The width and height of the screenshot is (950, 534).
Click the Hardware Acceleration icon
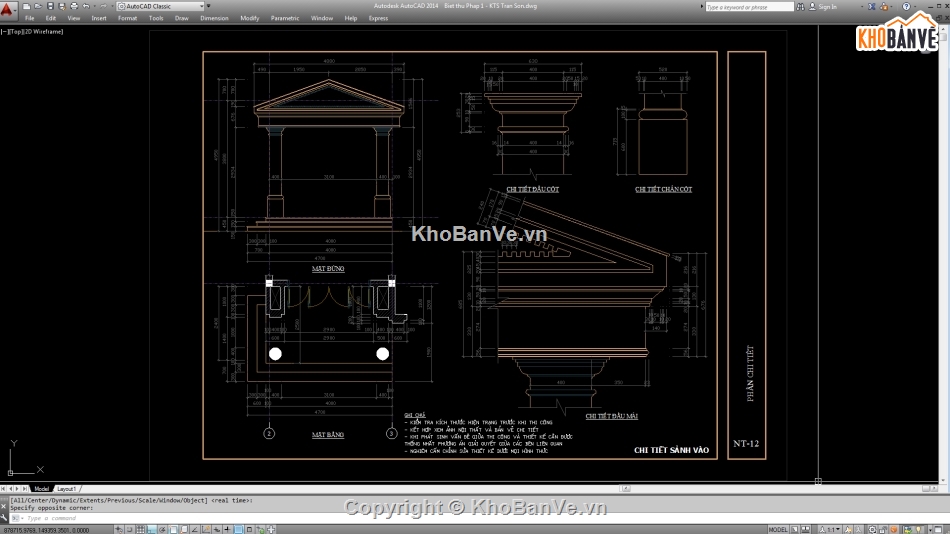894,529
